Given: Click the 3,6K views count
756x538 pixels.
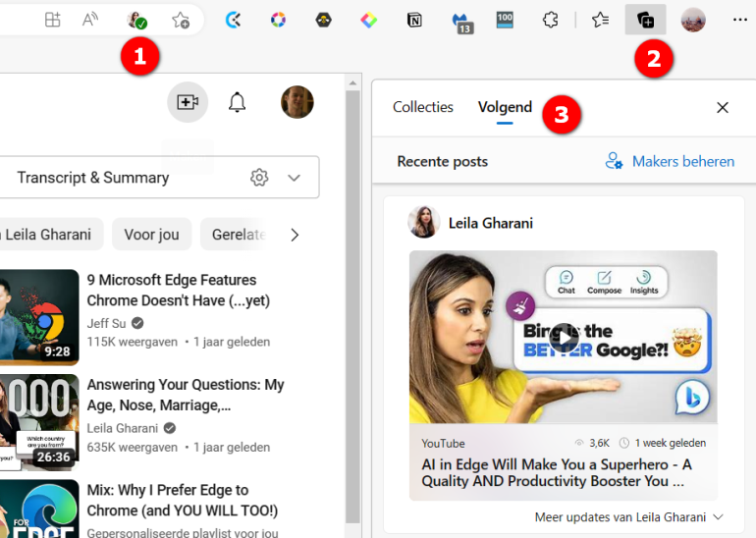Looking at the screenshot, I should coord(599,443).
